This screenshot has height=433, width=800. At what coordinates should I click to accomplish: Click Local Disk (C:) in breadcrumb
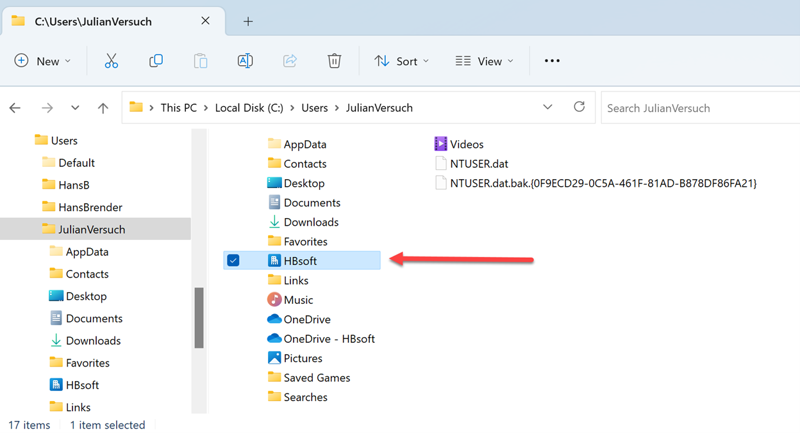pyautogui.click(x=250, y=108)
